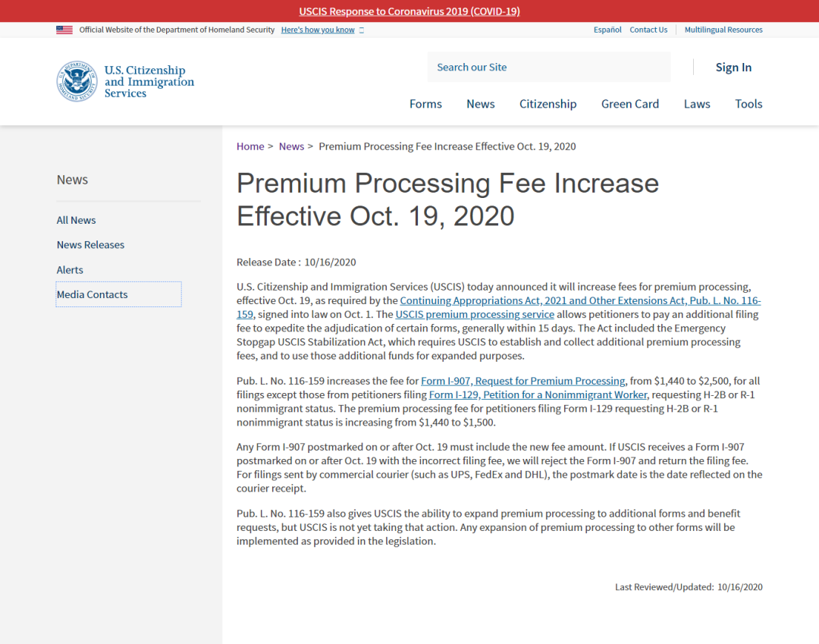Go to Home via breadcrumb

(250, 146)
